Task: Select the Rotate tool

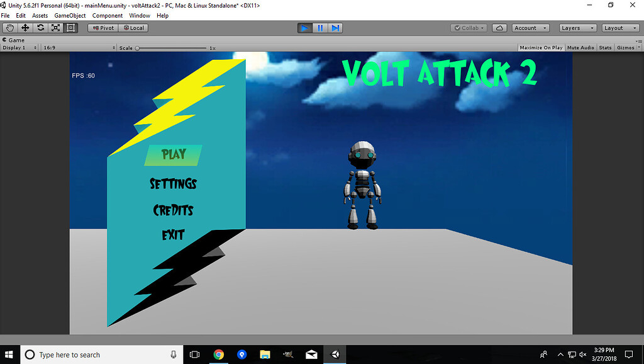Action: click(40, 28)
